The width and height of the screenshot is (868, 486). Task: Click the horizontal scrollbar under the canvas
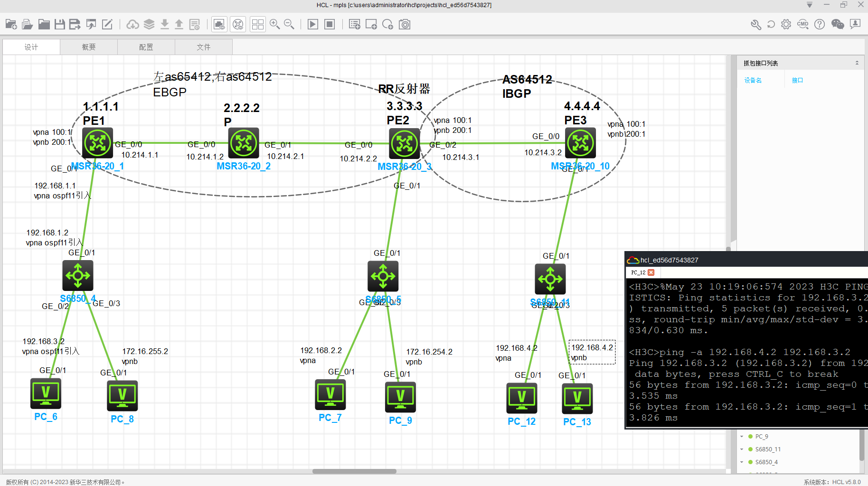[x=354, y=471]
